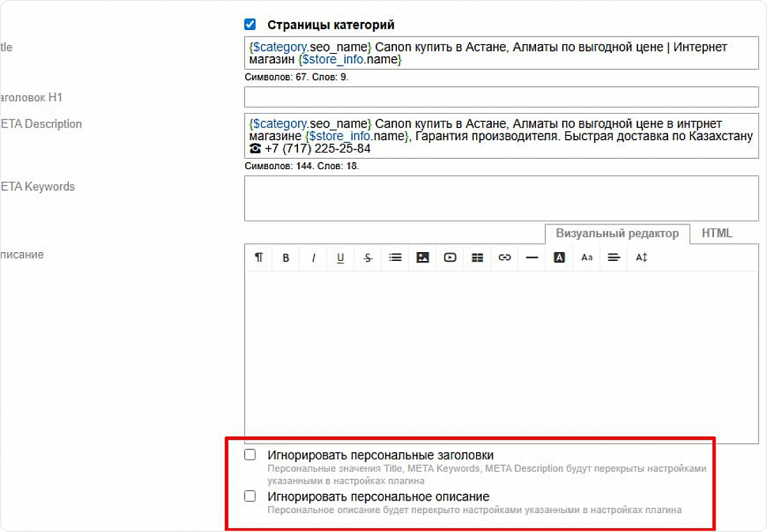This screenshot has height=532, width=767.
Task: Apply underline formatting in editor toolbar
Action: (x=341, y=258)
